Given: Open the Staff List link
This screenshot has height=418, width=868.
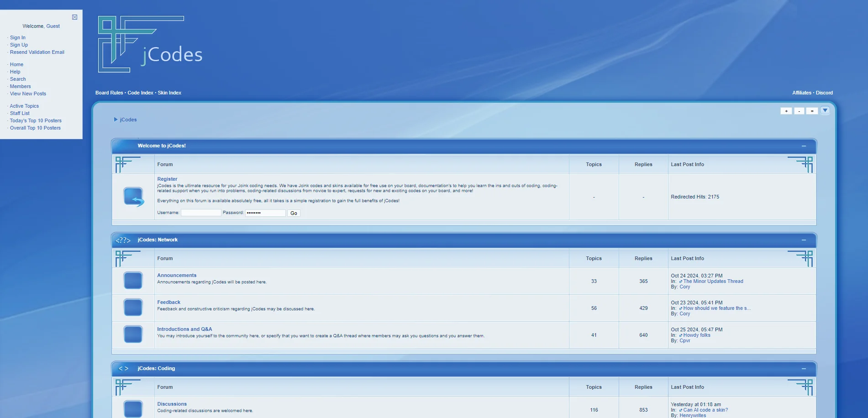Looking at the screenshot, I should coord(20,113).
